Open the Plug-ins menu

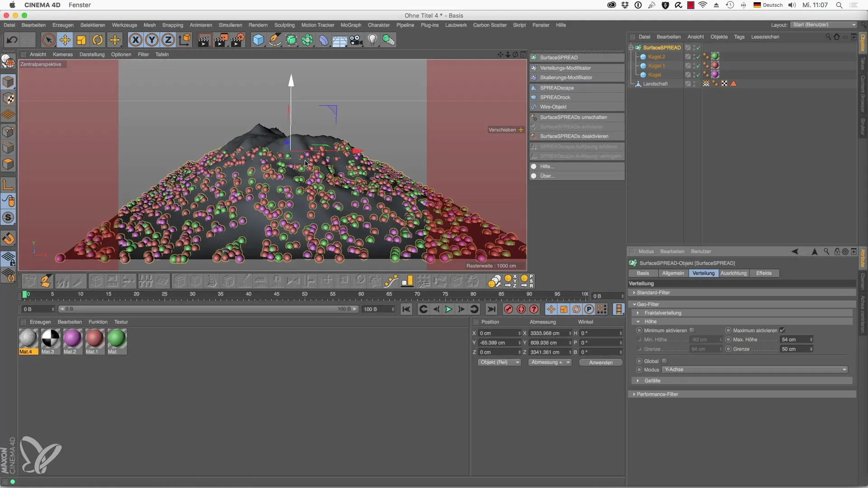(x=429, y=25)
